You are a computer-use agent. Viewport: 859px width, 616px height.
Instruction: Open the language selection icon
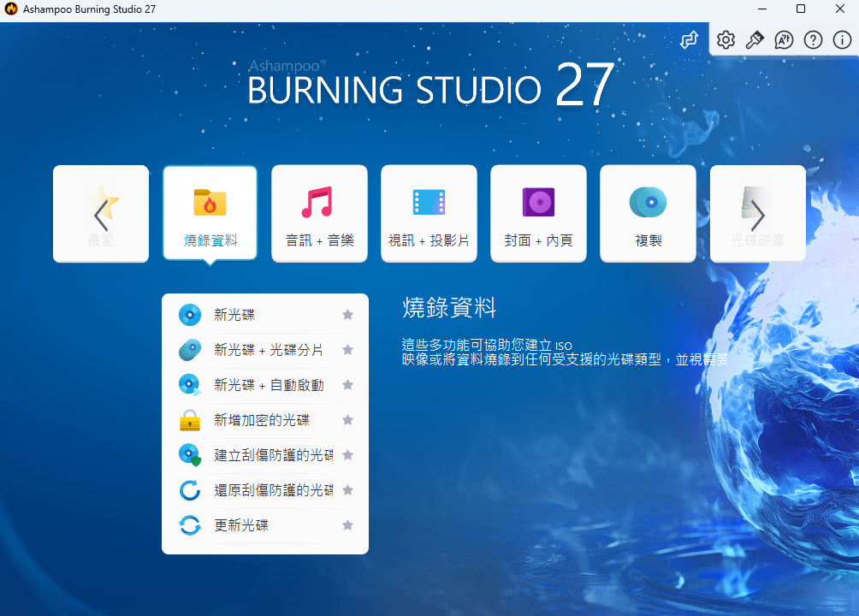point(784,39)
